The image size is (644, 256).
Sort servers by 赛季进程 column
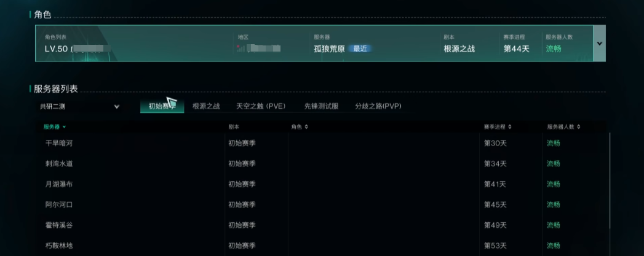click(x=509, y=127)
